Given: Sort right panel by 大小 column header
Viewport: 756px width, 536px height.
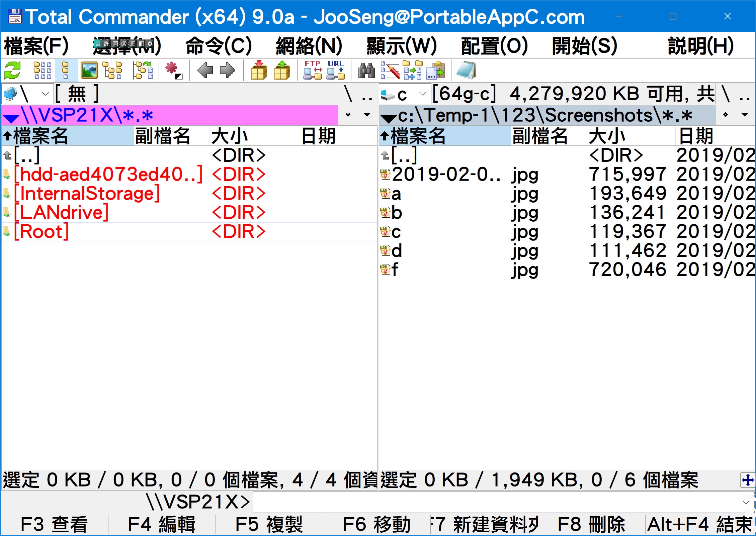Looking at the screenshot, I should point(631,136).
